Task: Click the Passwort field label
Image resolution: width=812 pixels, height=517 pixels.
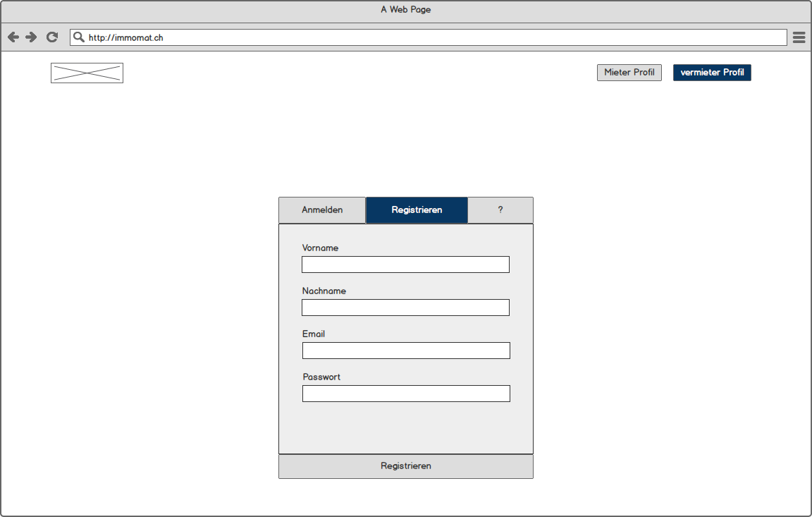Action: (321, 377)
